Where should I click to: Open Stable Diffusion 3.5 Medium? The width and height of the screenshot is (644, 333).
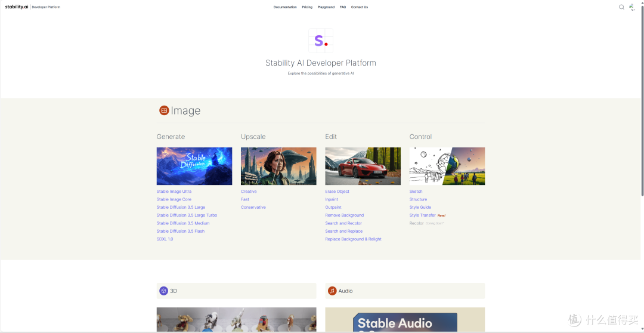(183, 223)
